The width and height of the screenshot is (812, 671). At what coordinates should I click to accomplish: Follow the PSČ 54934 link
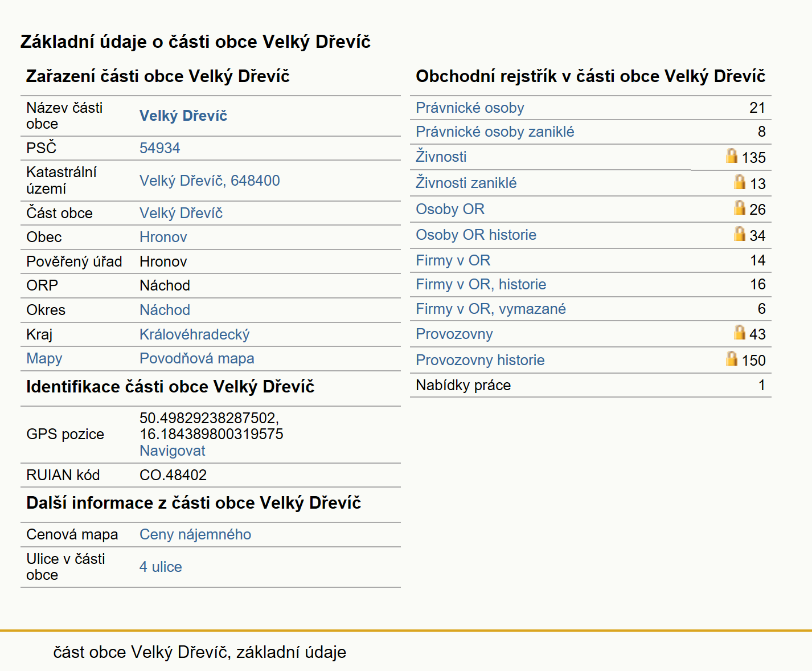(x=160, y=148)
